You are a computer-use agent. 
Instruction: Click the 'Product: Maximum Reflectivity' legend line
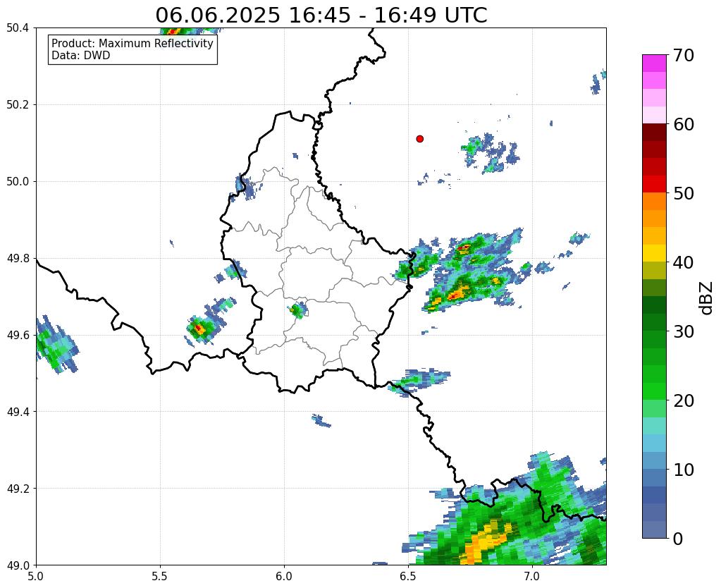[x=133, y=43]
